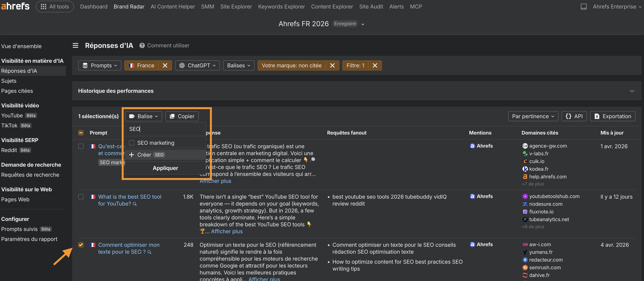Check the SEO marketing tag checkbox
The width and height of the screenshot is (644, 281).
tap(132, 143)
